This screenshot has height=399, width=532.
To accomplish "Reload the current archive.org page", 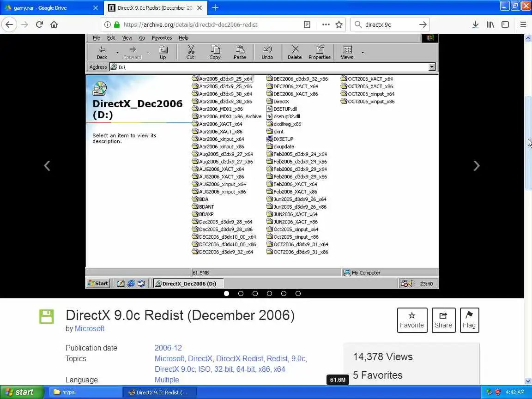I will (39, 24).
